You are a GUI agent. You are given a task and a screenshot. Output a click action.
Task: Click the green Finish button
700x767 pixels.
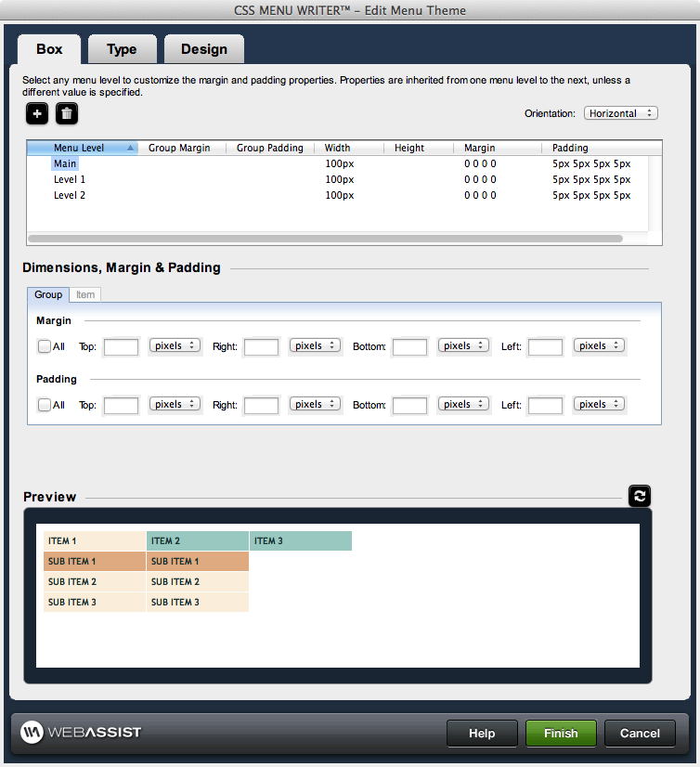pyautogui.click(x=561, y=734)
